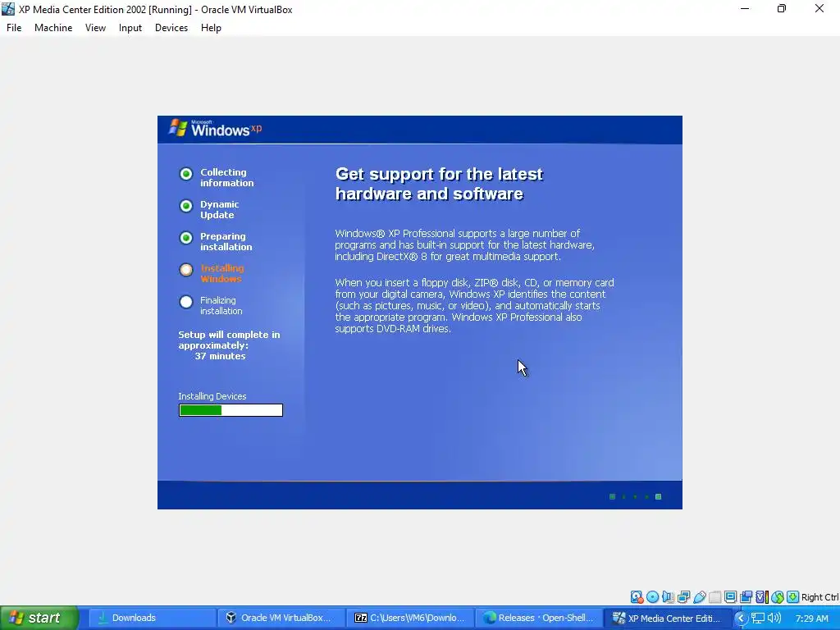Click the Finalizing installation step indicator

(x=186, y=302)
